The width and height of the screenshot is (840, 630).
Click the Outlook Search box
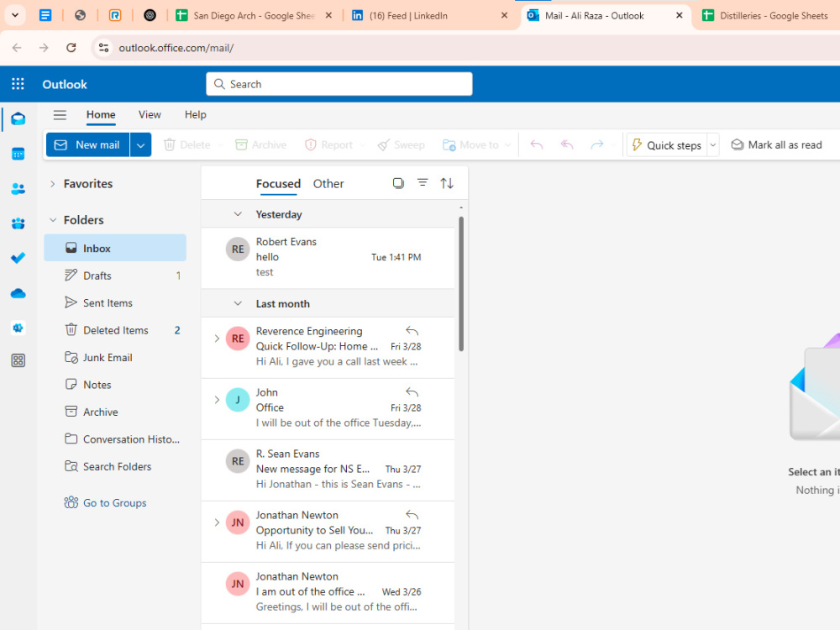(x=339, y=84)
